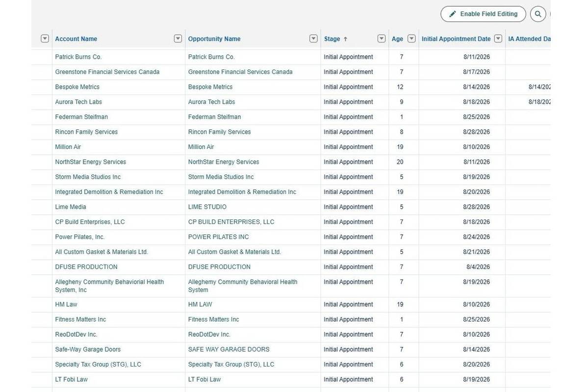Open Specialty Tax Group (STG) account
The width and height of the screenshot is (585, 392).
tap(98, 365)
